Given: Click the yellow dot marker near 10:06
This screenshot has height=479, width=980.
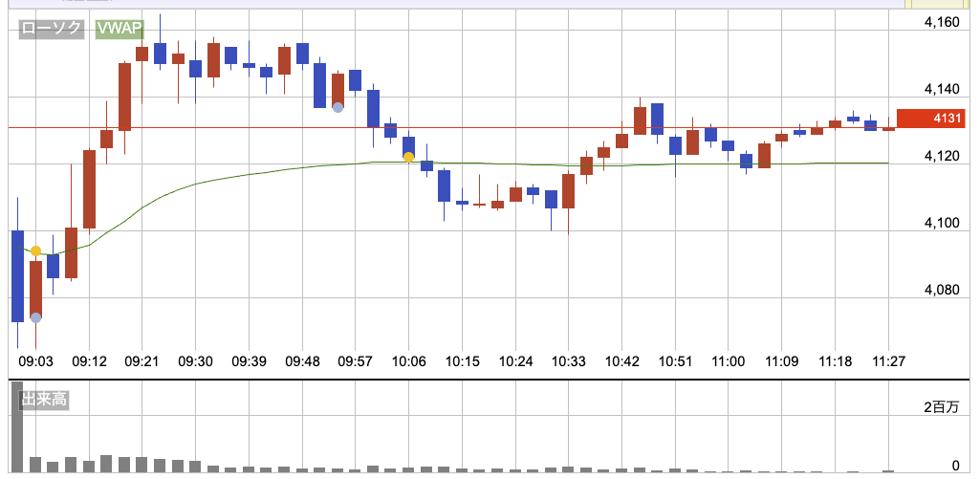Looking at the screenshot, I should pyautogui.click(x=408, y=157).
